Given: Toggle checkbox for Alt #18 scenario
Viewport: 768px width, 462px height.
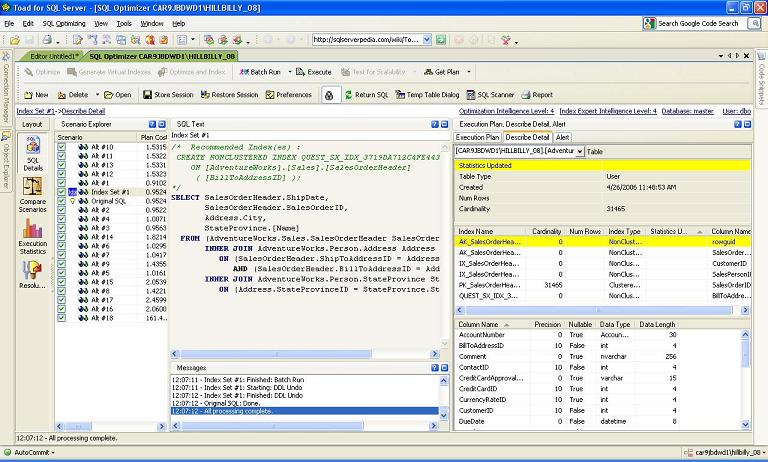Looking at the screenshot, I should pos(61,318).
